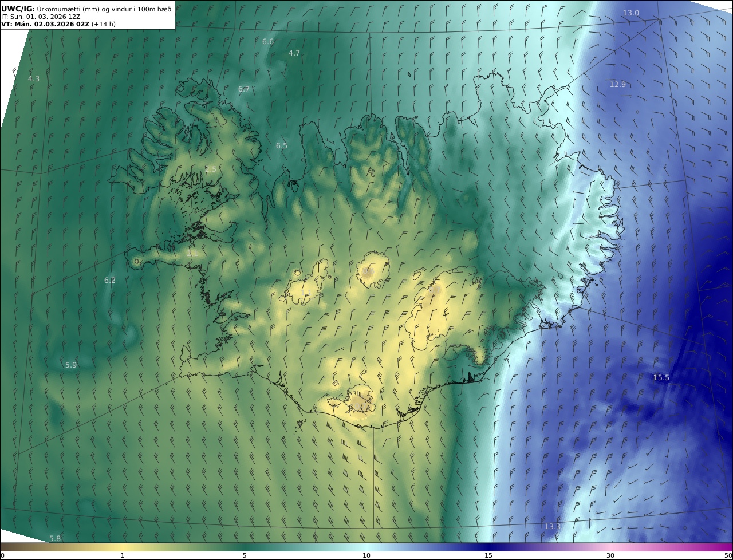Click the colorbar tick label 15
The height and width of the screenshot is (560, 733).
488,555
